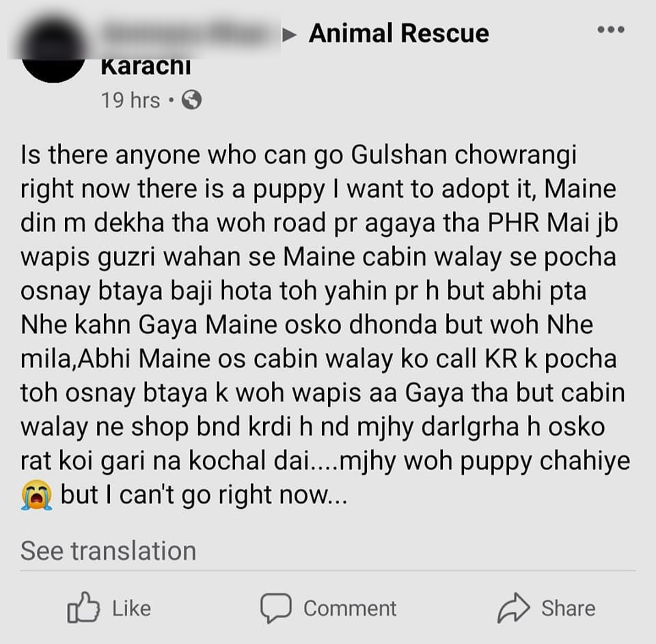Show the post translation via See translation

(109, 550)
